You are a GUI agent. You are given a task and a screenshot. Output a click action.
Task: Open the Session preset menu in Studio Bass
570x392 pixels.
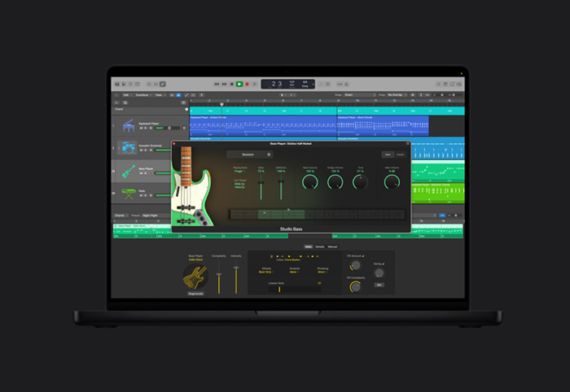pyautogui.click(x=249, y=155)
